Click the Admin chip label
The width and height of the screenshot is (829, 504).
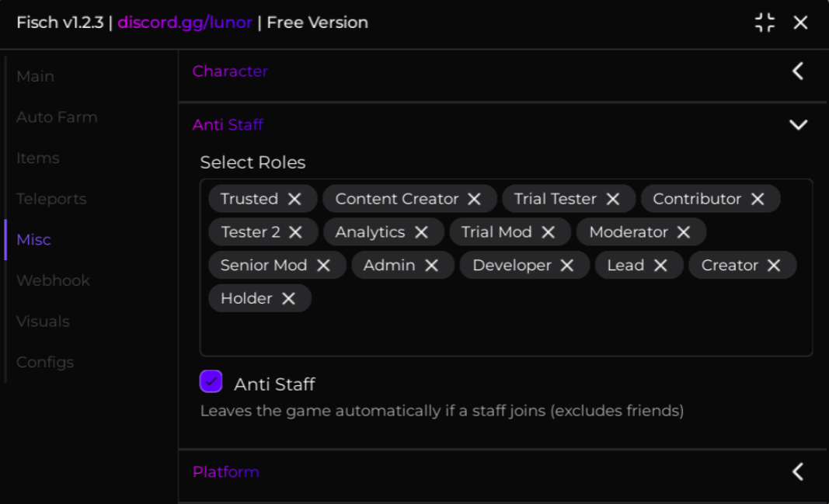coord(389,266)
